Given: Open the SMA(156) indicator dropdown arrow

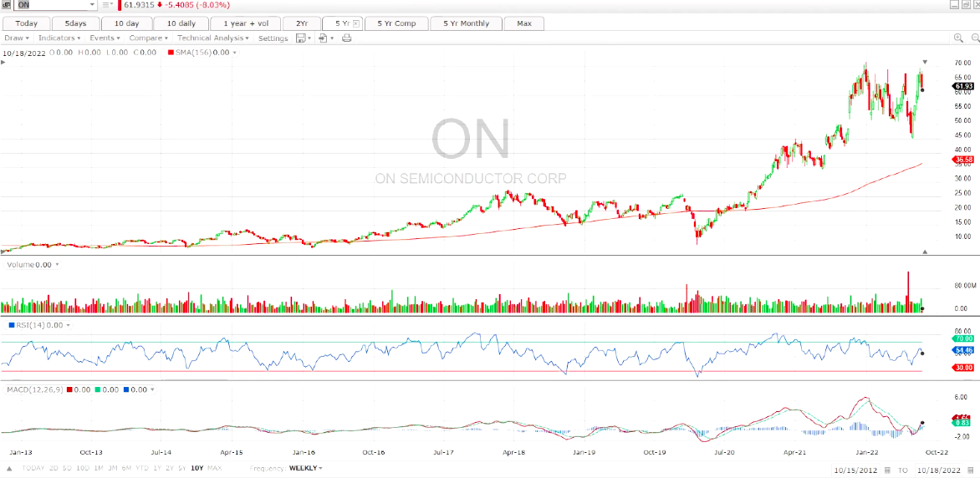Looking at the screenshot, I should [x=234, y=53].
